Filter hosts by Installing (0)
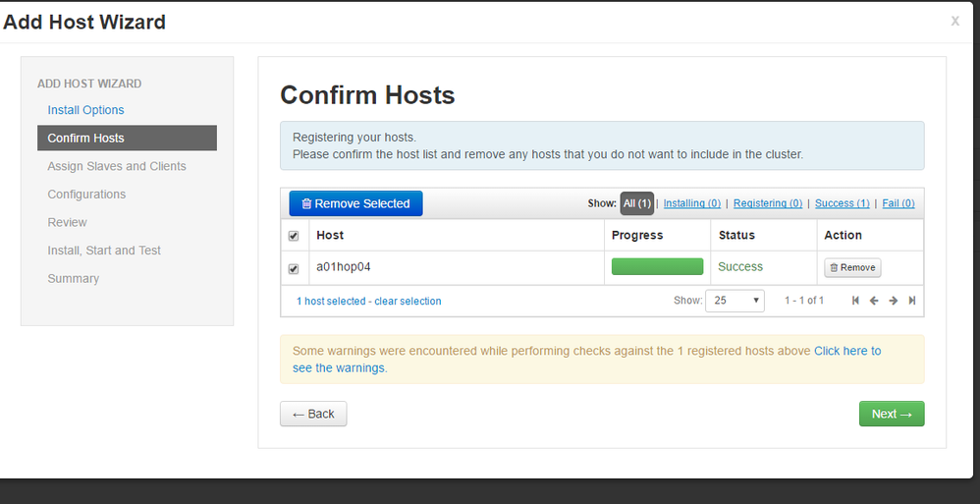 click(x=692, y=203)
